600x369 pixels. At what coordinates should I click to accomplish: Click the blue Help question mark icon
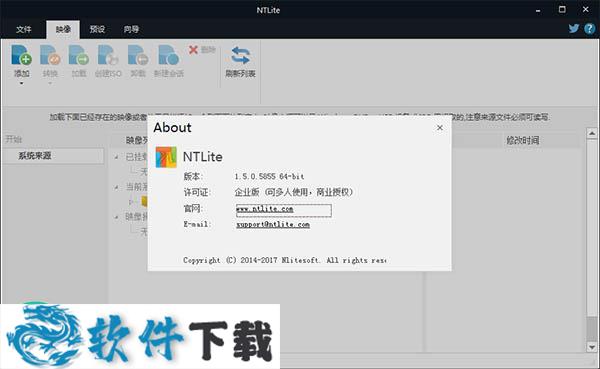[x=589, y=28]
